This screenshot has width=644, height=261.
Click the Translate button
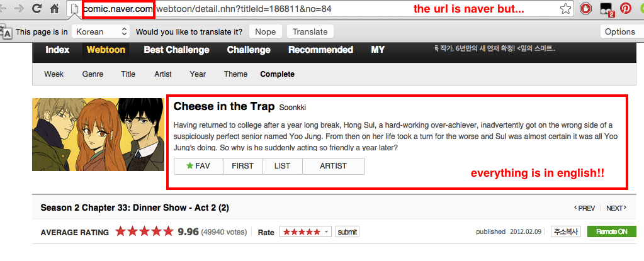(310, 31)
